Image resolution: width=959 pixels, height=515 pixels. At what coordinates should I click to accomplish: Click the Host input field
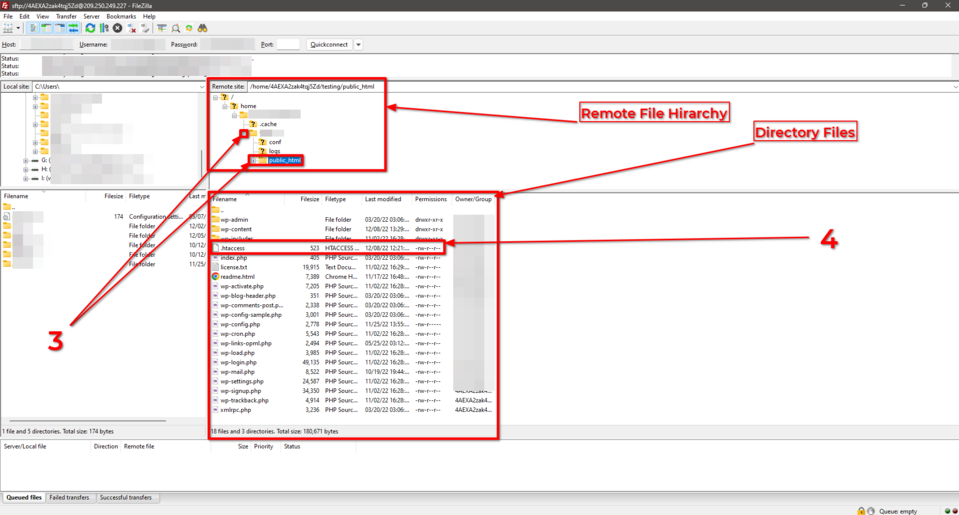(46, 45)
